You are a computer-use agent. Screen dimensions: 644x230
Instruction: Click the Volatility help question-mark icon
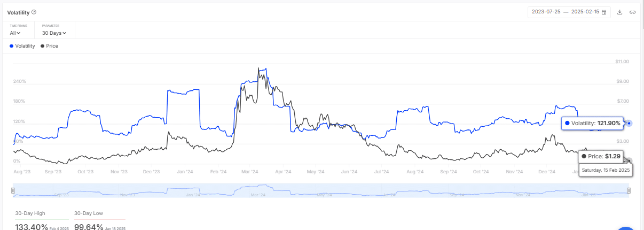34,12
